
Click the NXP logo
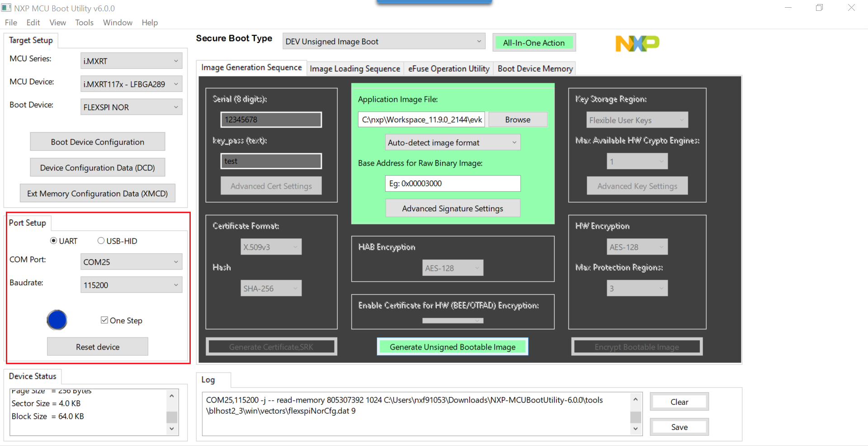(x=637, y=43)
